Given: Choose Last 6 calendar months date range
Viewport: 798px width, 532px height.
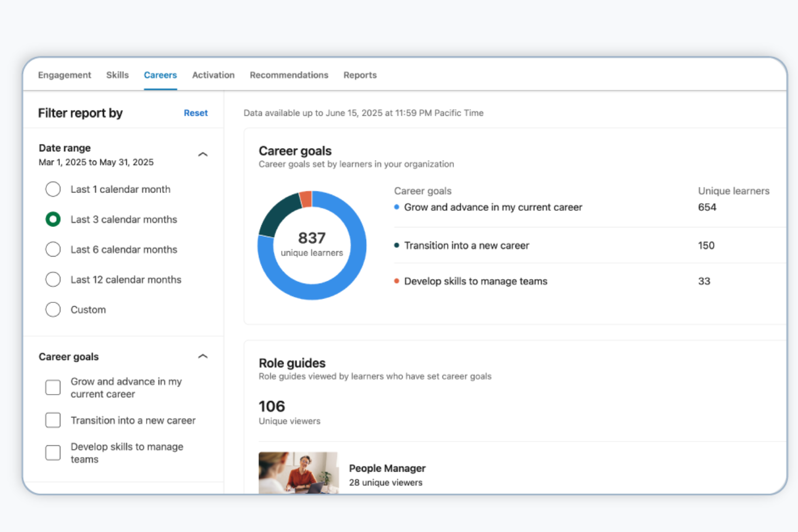Looking at the screenshot, I should pos(53,249).
